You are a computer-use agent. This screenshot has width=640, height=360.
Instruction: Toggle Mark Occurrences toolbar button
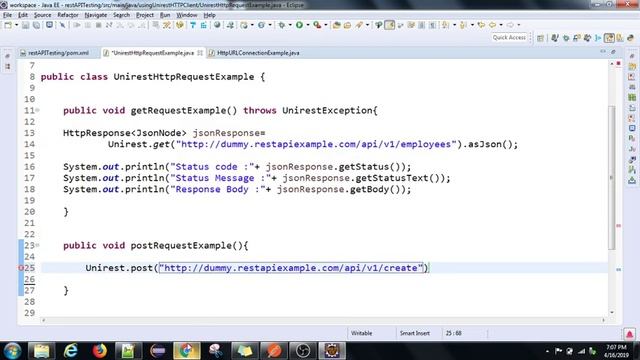point(390,25)
